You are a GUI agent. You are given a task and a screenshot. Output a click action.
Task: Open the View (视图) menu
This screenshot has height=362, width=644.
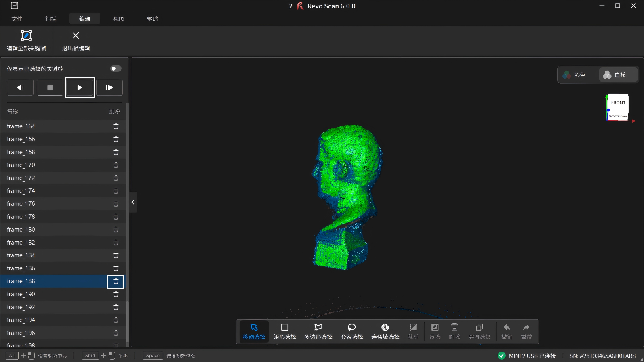[118, 19]
